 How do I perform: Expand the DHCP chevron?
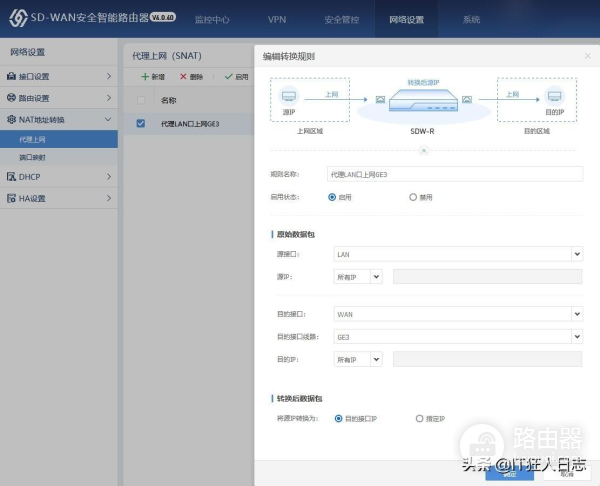[x=109, y=176]
